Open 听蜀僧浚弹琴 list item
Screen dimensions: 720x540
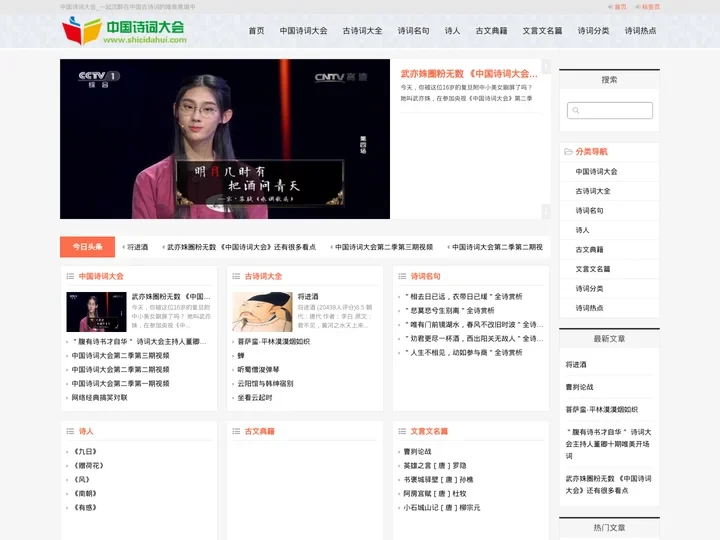[259, 370]
